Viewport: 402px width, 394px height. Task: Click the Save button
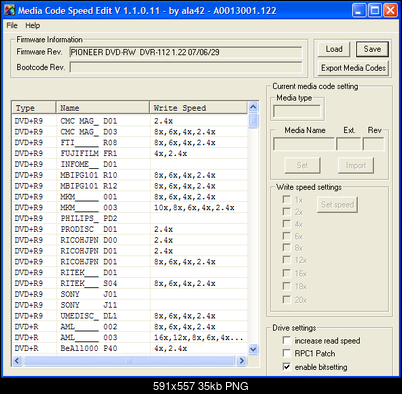pyautogui.click(x=372, y=49)
